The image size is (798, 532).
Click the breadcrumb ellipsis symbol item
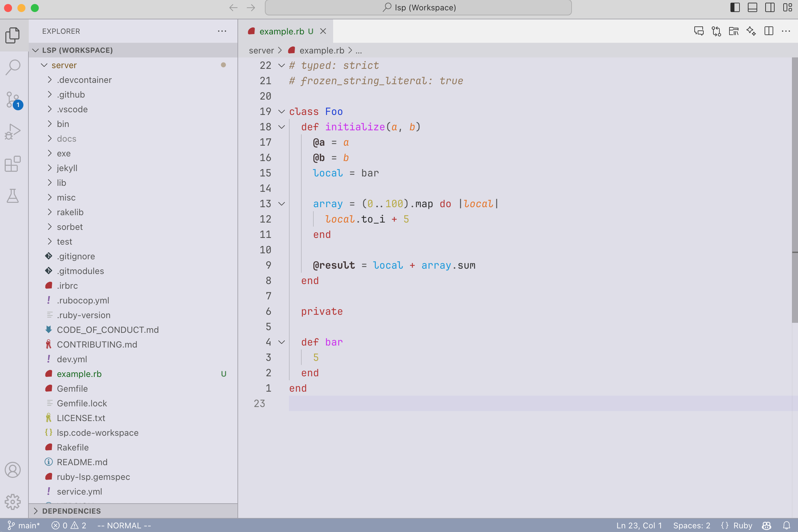[359, 50]
